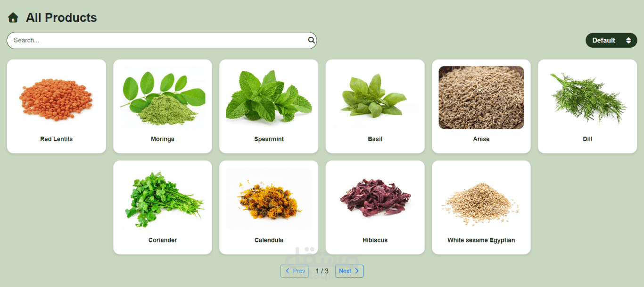Focus the Search input field
This screenshot has width=644, height=287.
[x=162, y=40]
